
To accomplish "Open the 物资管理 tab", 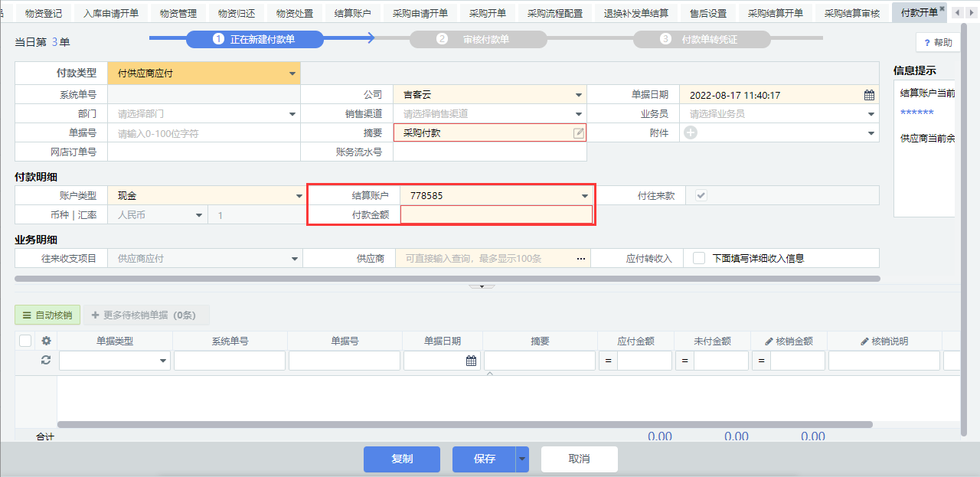I will 178,13.
